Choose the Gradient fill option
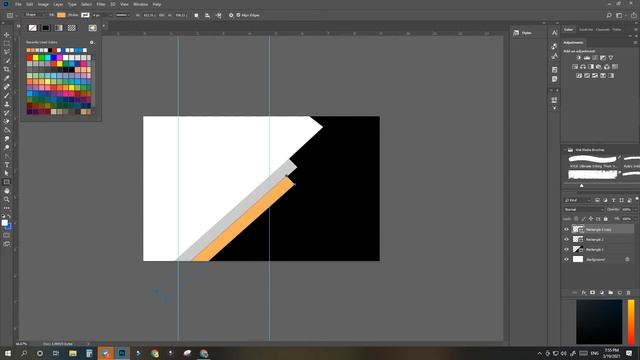The height and width of the screenshot is (360, 640). [x=59, y=28]
